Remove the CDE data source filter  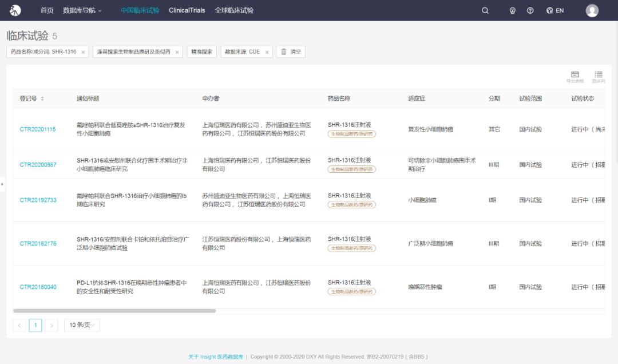pos(267,52)
